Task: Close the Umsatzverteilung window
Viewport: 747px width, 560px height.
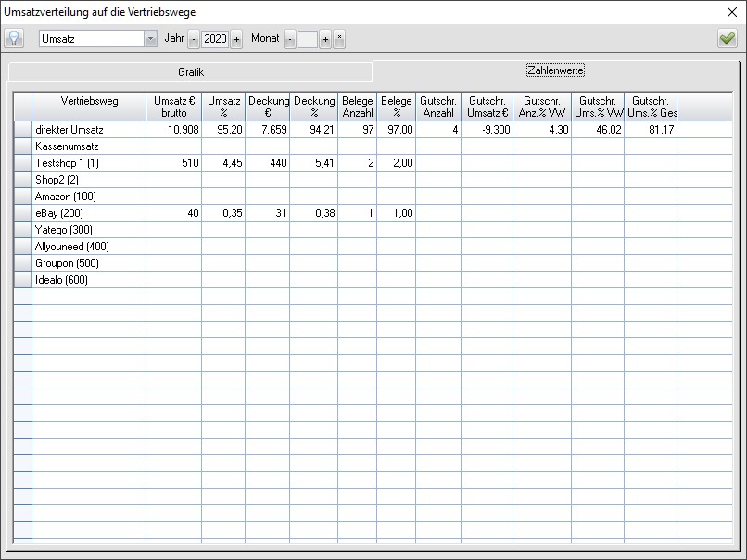Action: pyautogui.click(x=732, y=12)
